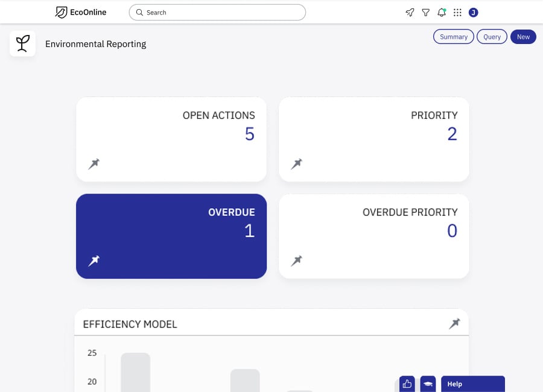Pin the Overdue Priority card
Image resolution: width=543 pixels, height=392 pixels.
(296, 261)
